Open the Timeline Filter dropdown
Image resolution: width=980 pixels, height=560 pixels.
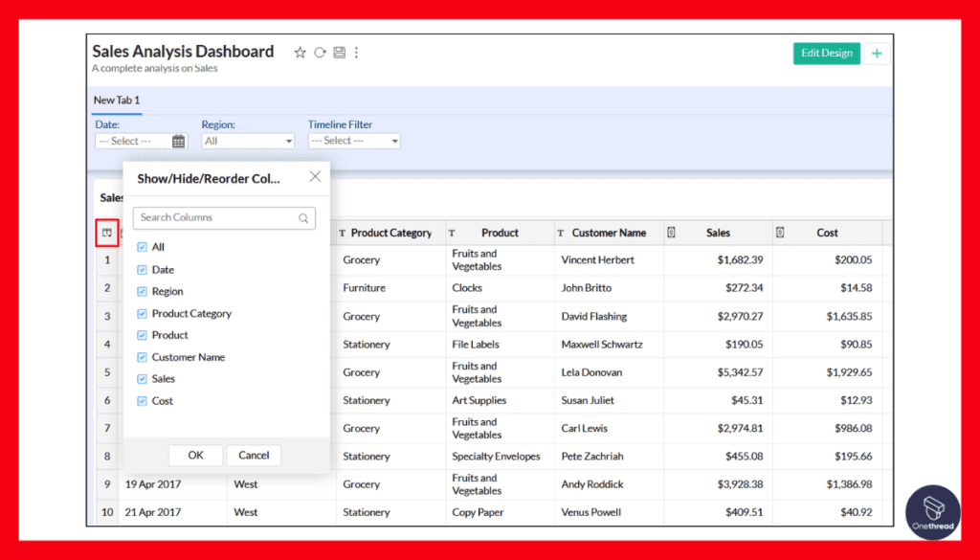tap(354, 142)
